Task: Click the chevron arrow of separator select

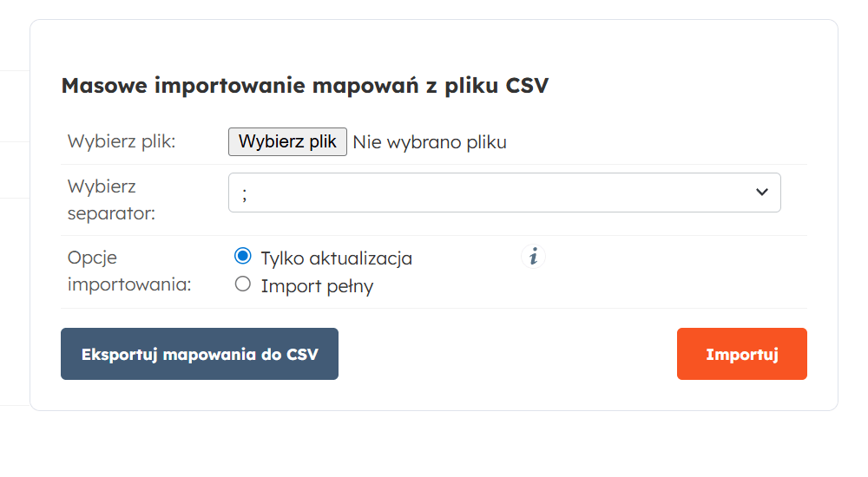Action: coord(762,193)
